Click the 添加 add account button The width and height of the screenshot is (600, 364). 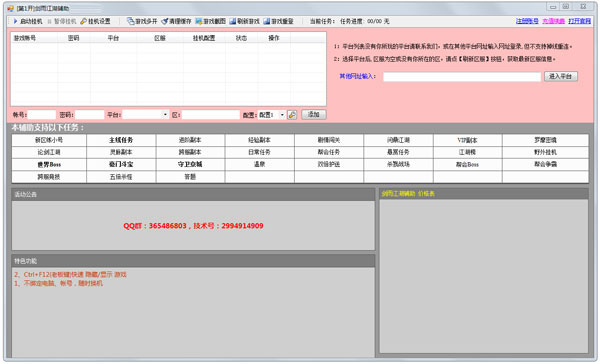tap(314, 114)
